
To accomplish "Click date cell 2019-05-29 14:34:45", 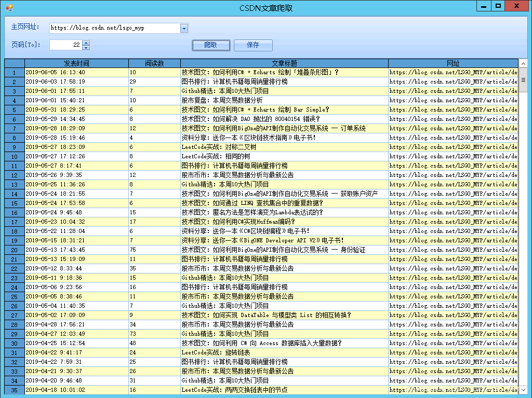I will click(x=77, y=119).
